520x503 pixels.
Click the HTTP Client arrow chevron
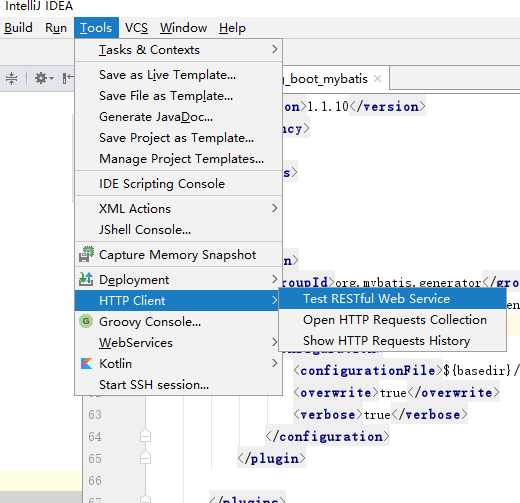click(274, 300)
